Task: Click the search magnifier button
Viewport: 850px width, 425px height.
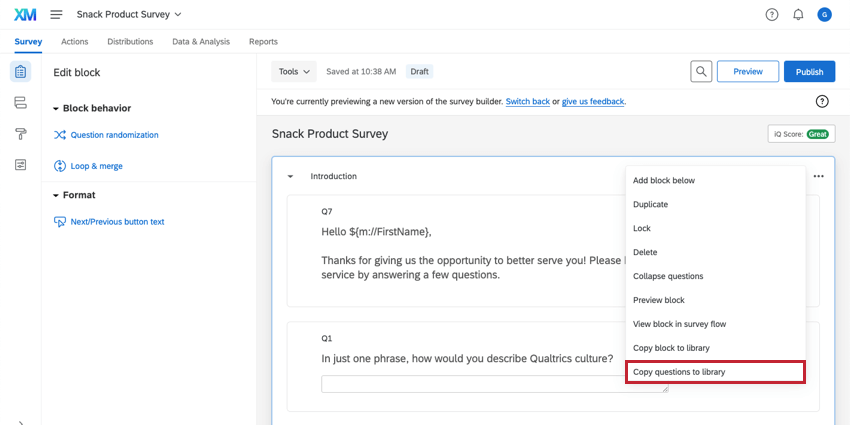Action: pos(702,72)
